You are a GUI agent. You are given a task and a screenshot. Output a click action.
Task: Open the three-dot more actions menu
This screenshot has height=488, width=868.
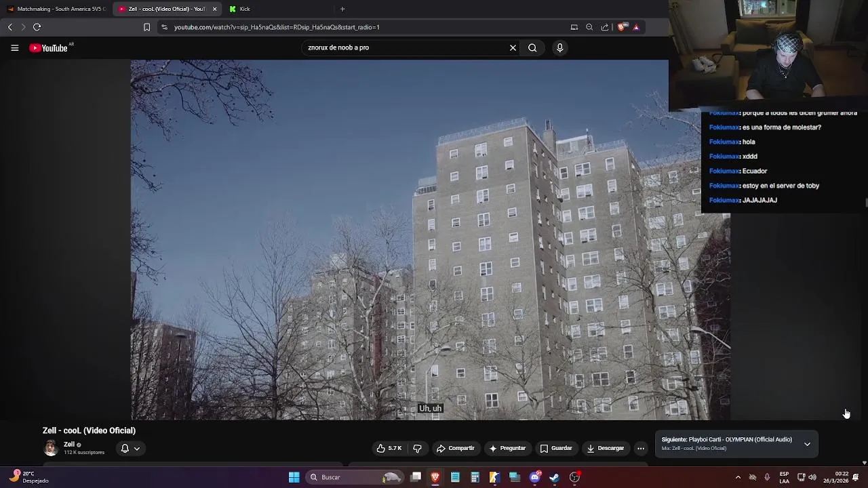coord(641,448)
